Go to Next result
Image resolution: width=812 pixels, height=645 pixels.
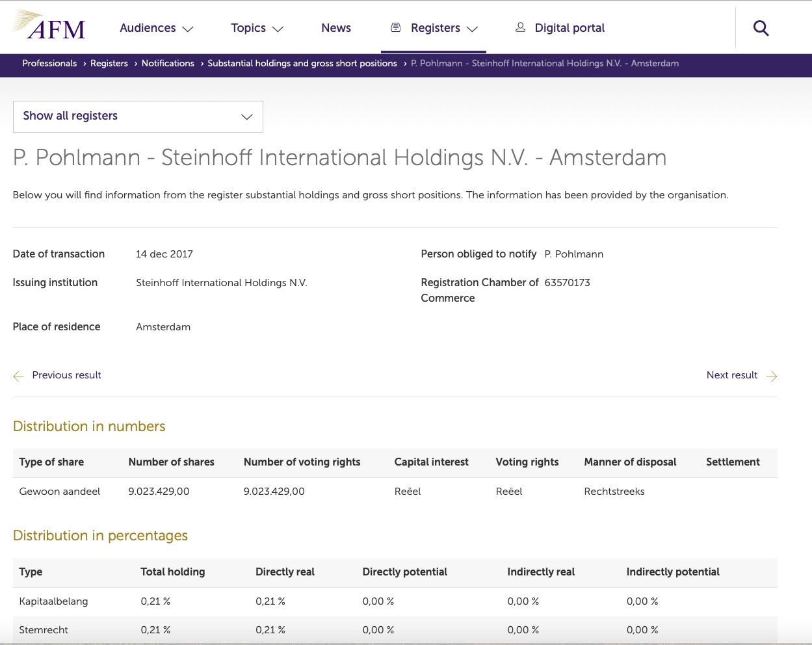click(731, 375)
